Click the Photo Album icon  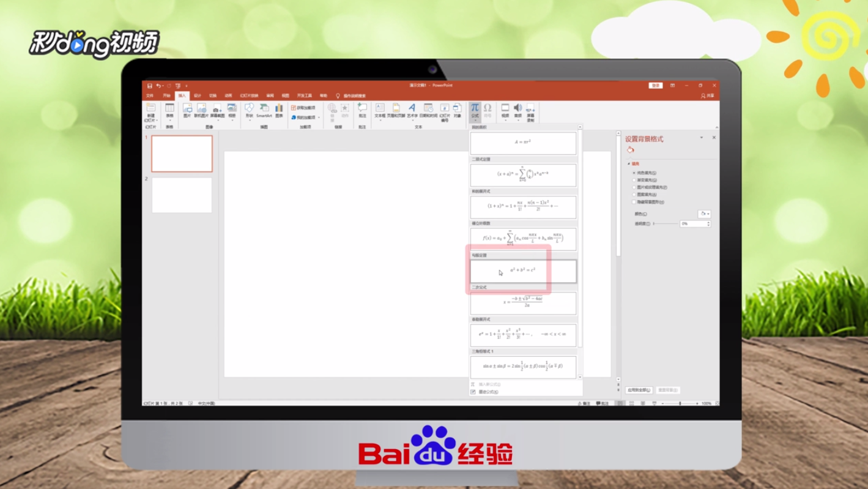click(232, 108)
